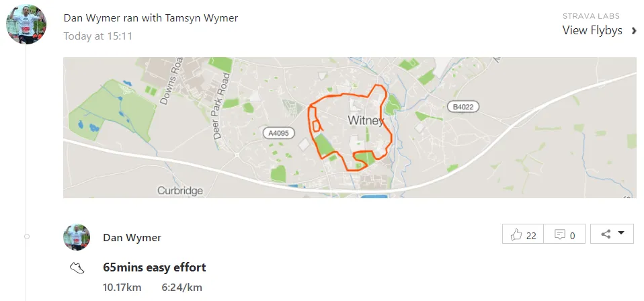This screenshot has width=644, height=301.
Task: Click the 10.17km distance stat
Action: pyautogui.click(x=122, y=288)
